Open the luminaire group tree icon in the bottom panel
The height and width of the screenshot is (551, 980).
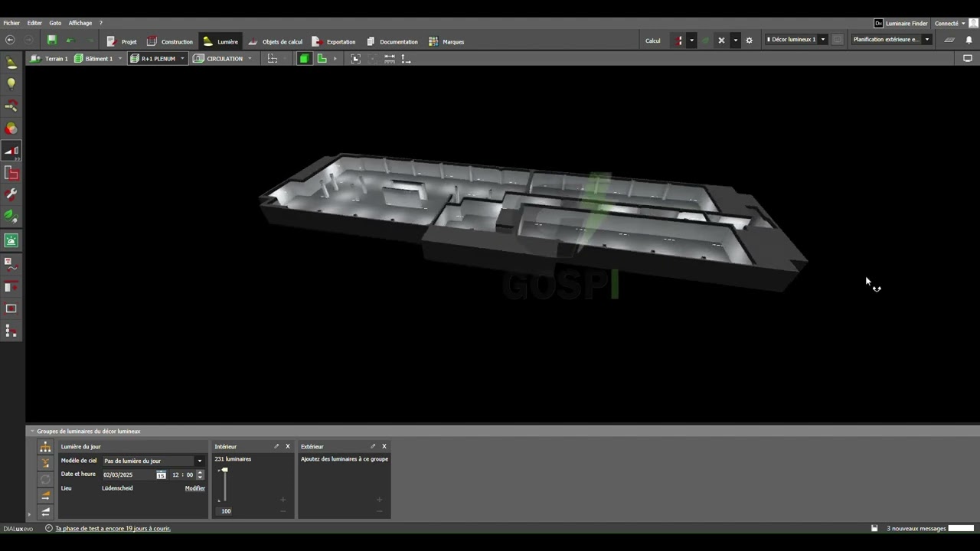point(46,447)
